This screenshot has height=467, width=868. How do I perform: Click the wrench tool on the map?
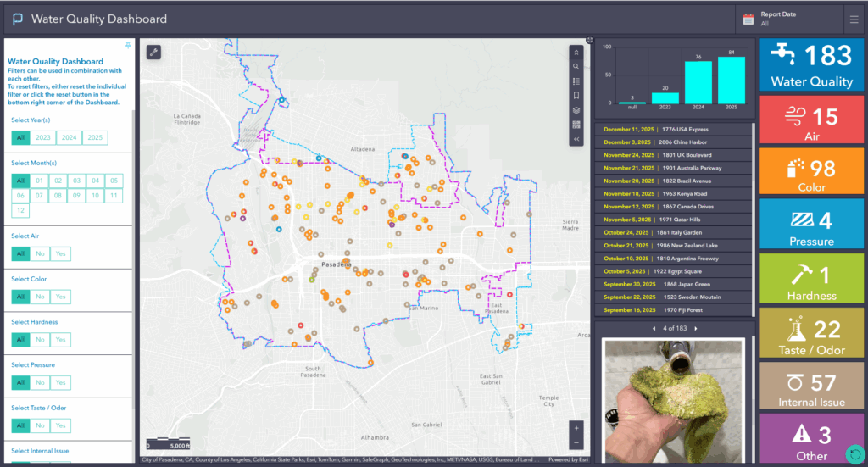(x=154, y=53)
